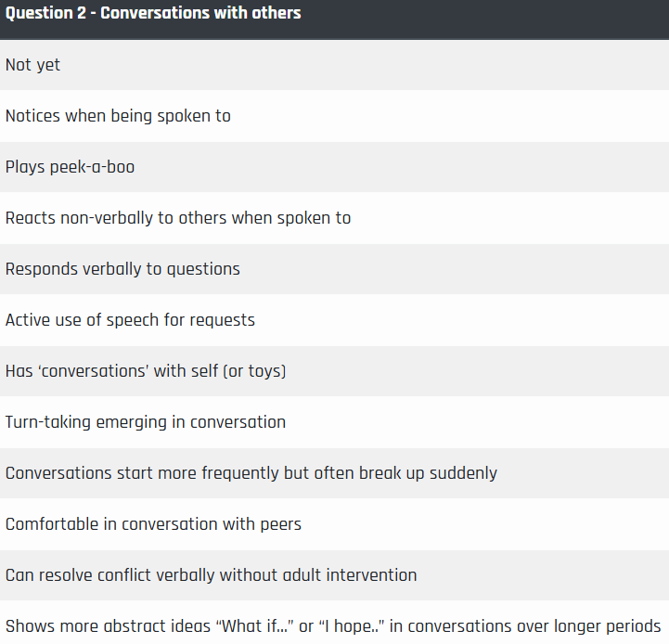
Task: Click the quoted text 'What if...'
Action: (x=255, y=626)
